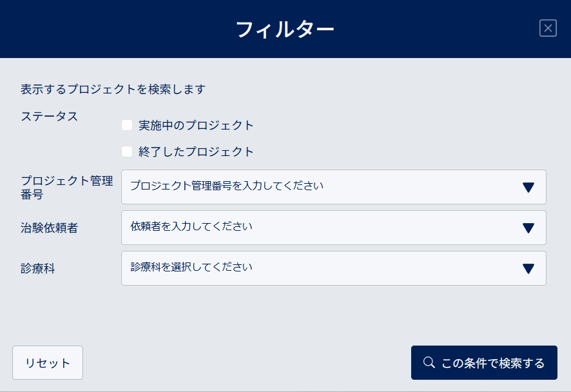Click the 実施中のプロジェクト label text
The width and height of the screenshot is (571, 392).
point(196,125)
